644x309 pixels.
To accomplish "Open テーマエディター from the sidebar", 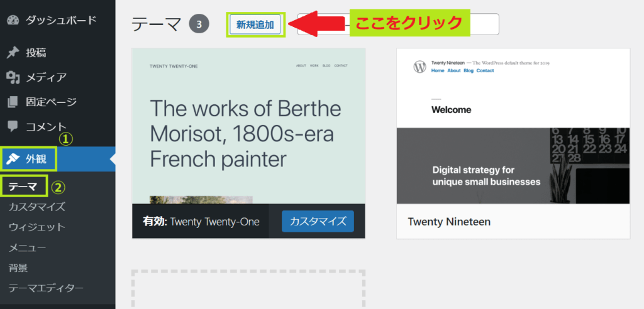I will pos(46,288).
